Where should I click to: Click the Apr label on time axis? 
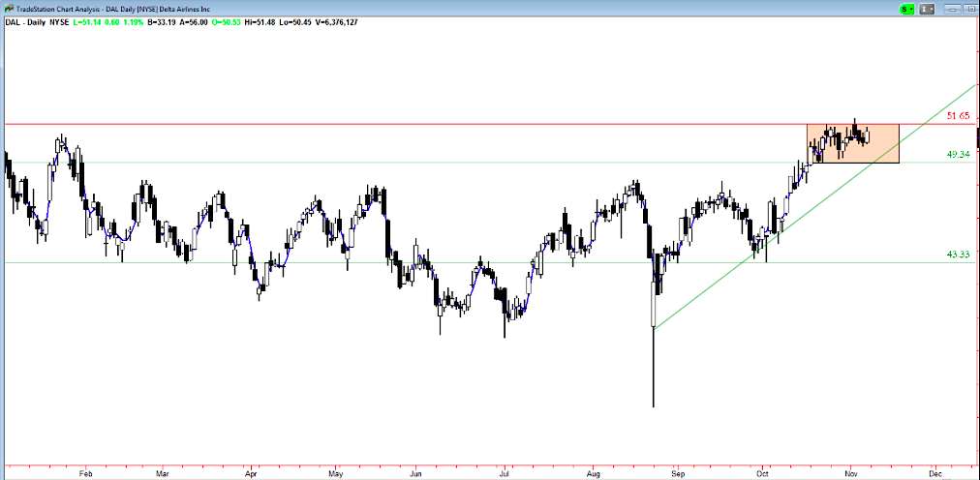click(x=252, y=474)
